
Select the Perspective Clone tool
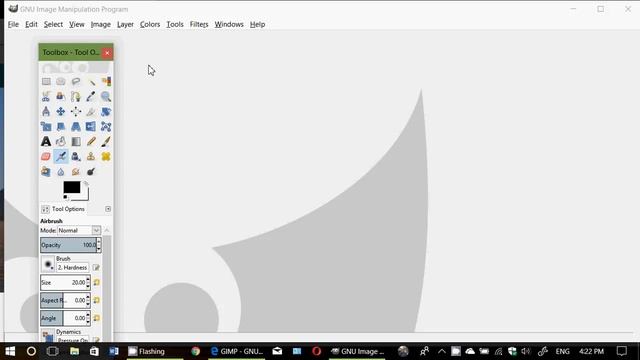click(46, 171)
